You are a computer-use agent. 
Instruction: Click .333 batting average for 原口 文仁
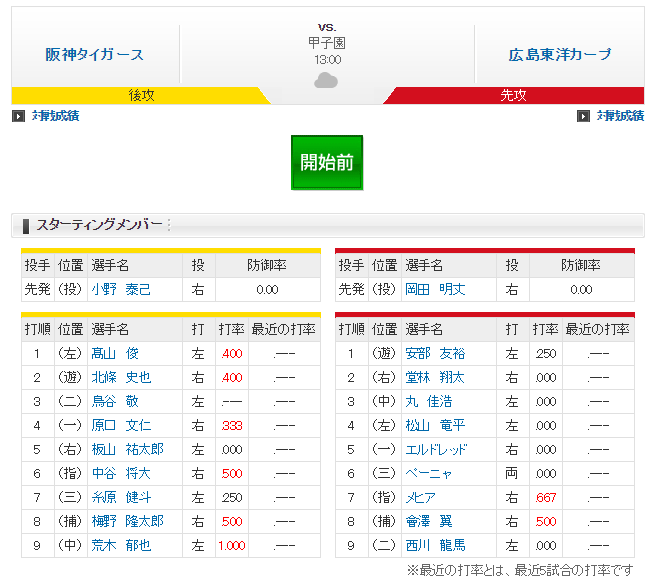click(x=232, y=426)
